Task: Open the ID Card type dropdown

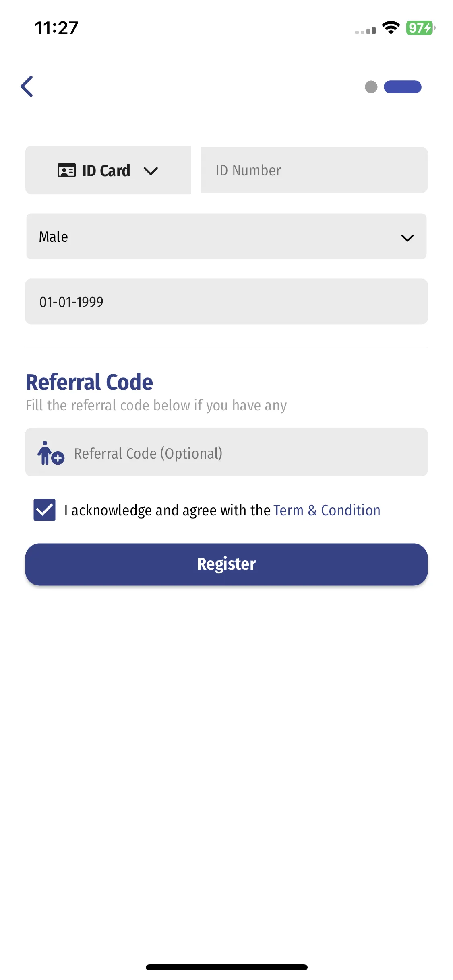Action: coord(108,170)
